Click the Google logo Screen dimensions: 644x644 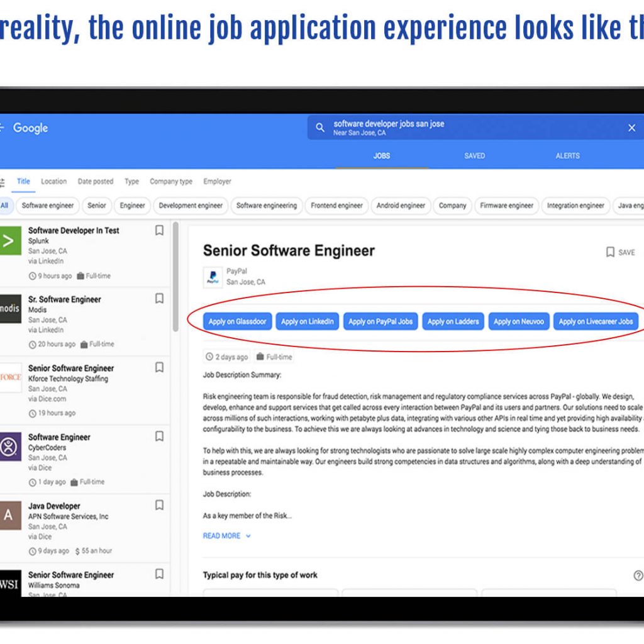click(x=30, y=128)
